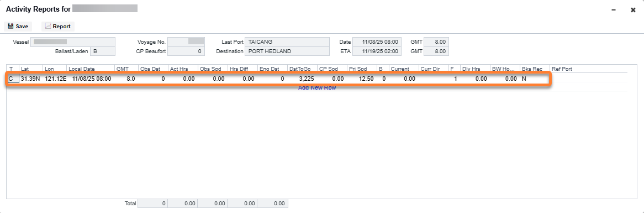Click the Last Port field TAICANG
Viewport: 644px width, 213px height.
(287, 42)
